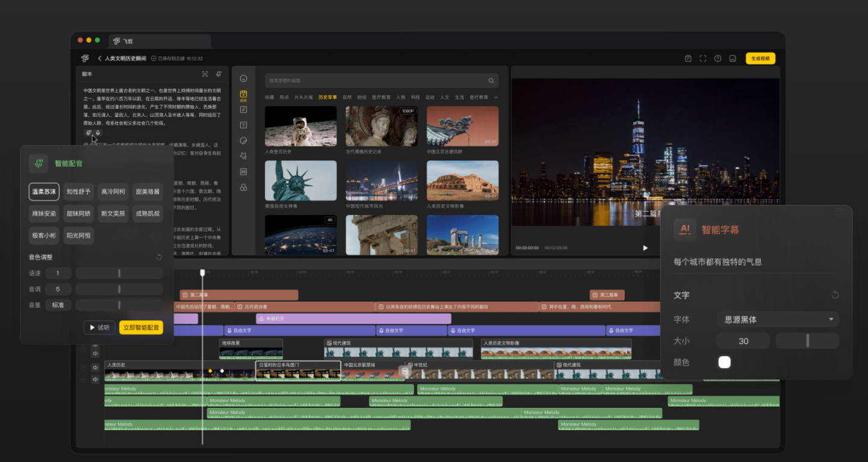Reset 音色调整 with the undo icon
This screenshot has width=868, height=462.
click(x=159, y=257)
